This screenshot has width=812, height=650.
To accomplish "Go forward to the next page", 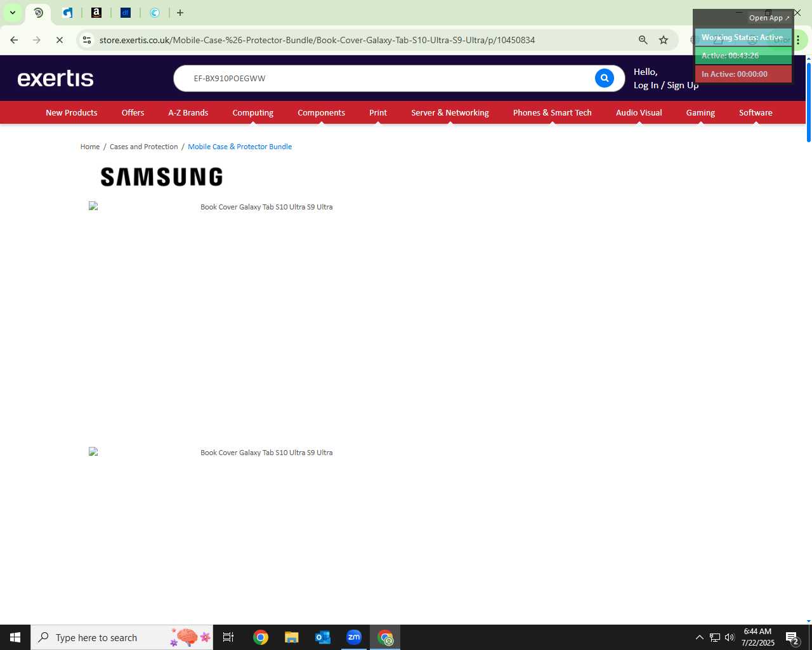I will click(x=37, y=40).
